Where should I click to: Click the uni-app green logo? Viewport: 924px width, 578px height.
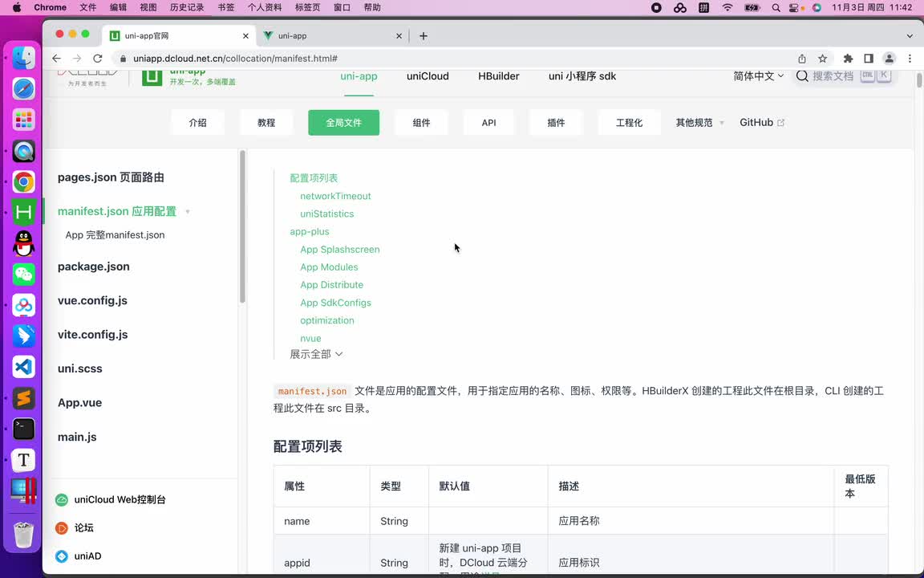(152, 77)
